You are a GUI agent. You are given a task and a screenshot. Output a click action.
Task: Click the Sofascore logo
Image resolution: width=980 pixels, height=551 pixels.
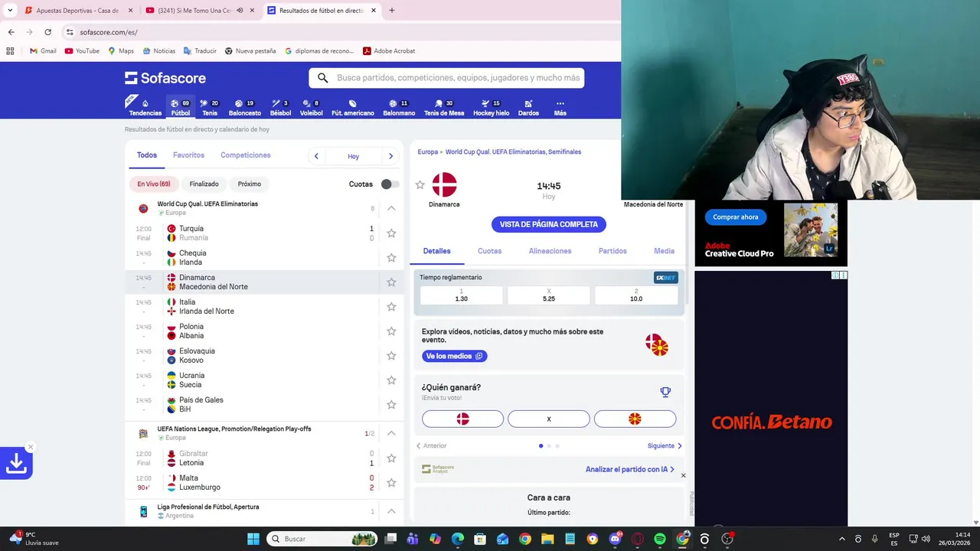165,78
